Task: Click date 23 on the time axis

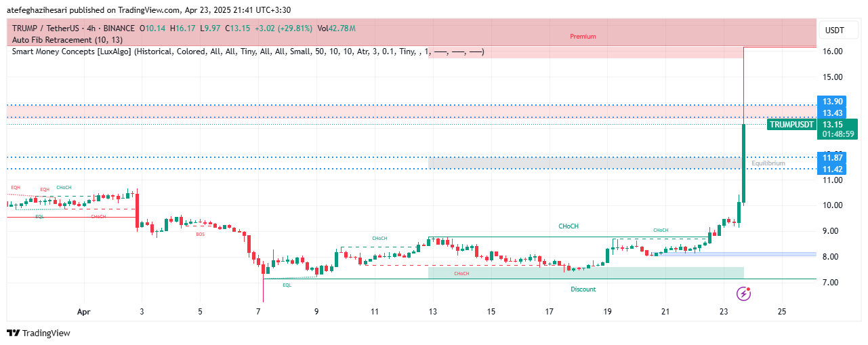Action: 724,312
